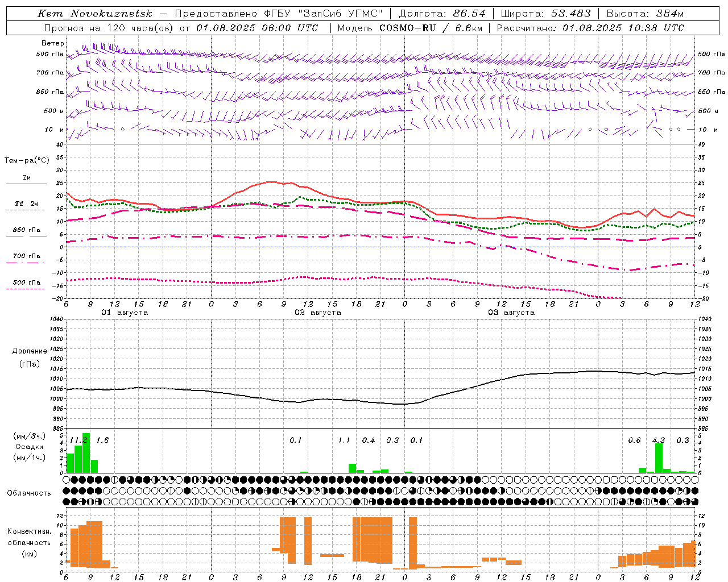Click the "Тем-ра(°C)" temperature label
Image resolution: width=728 pixels, height=582 pixels.
(x=27, y=161)
